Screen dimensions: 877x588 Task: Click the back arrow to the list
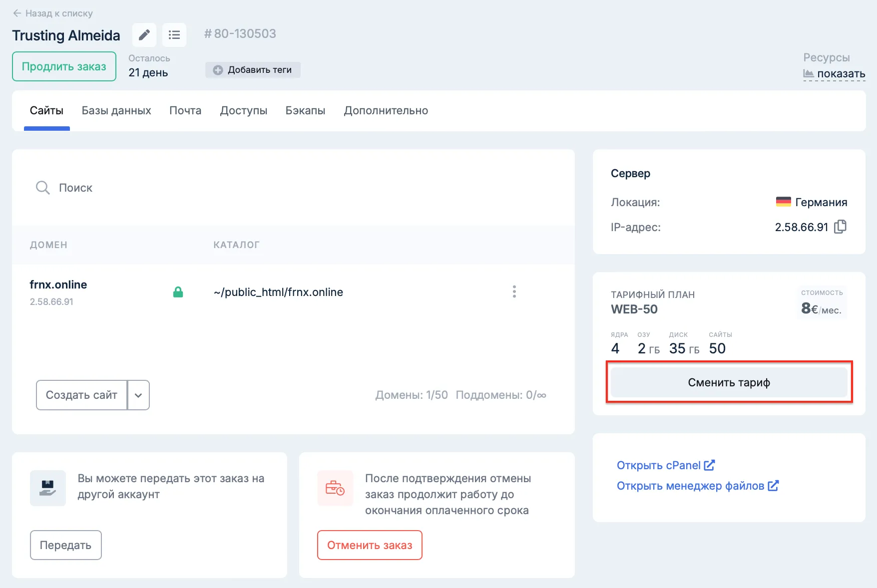tap(17, 13)
